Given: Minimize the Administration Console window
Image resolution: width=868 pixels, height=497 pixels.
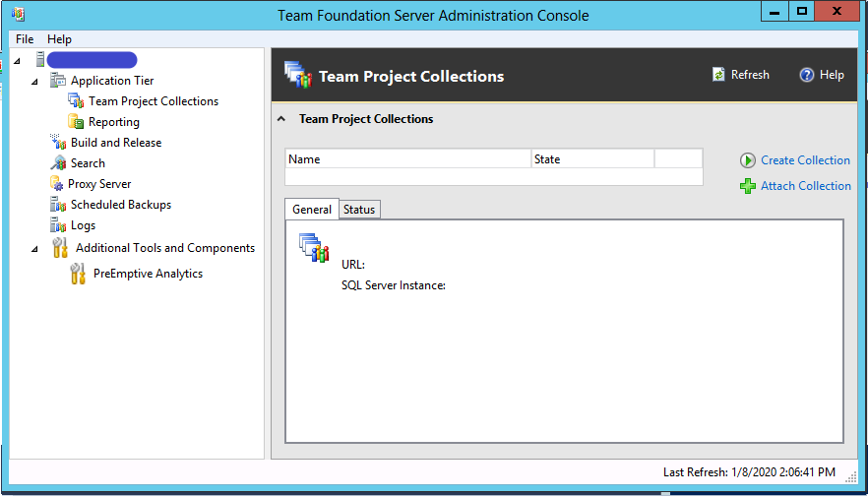Looking at the screenshot, I should click(775, 12).
